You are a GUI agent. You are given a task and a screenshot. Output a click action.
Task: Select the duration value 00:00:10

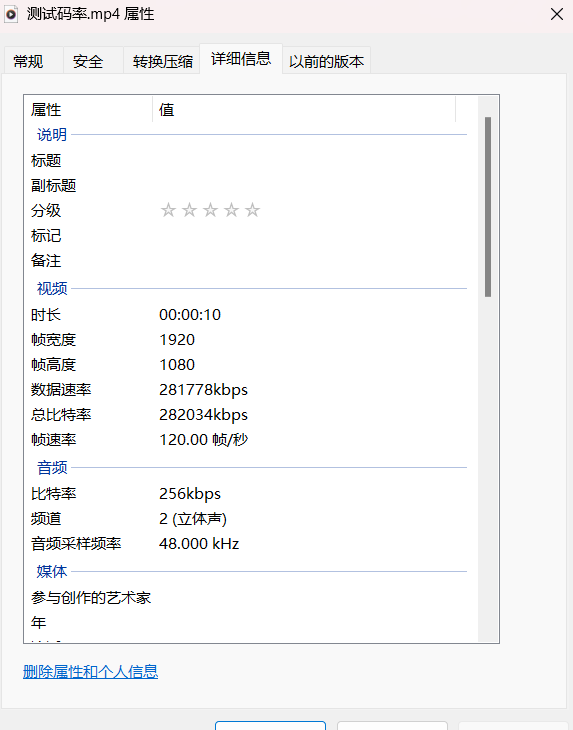(190, 315)
